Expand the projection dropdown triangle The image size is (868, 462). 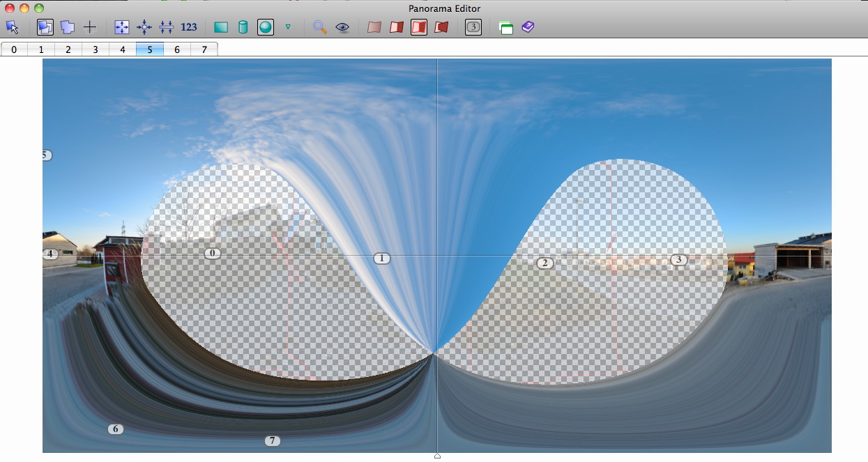[x=288, y=27]
